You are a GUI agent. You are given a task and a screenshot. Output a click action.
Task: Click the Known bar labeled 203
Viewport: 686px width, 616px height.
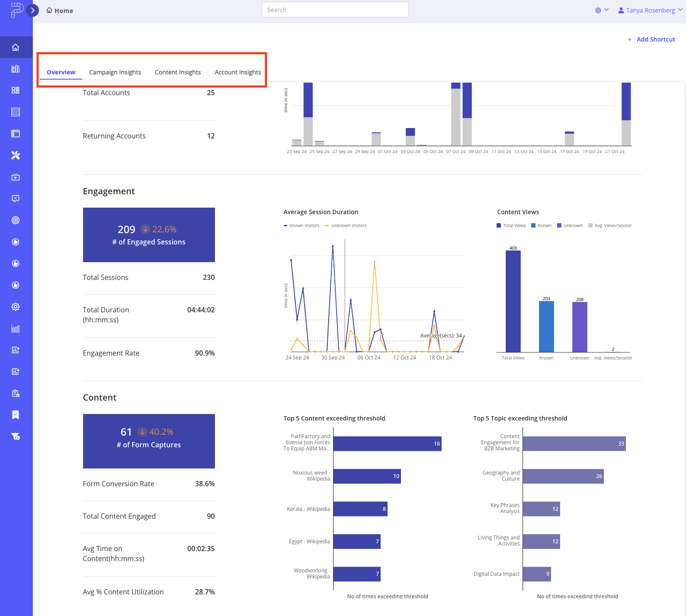point(546,327)
